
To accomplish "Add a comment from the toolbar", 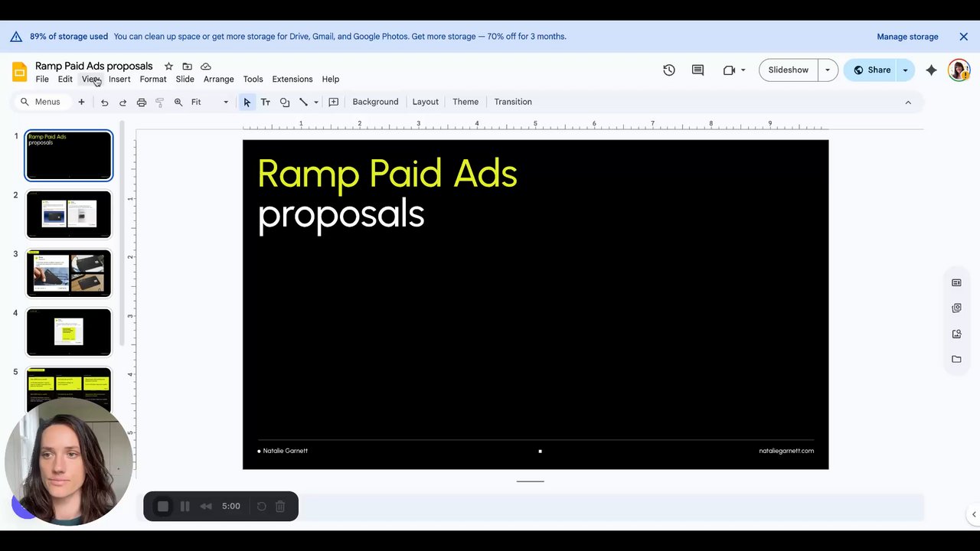I will (334, 102).
